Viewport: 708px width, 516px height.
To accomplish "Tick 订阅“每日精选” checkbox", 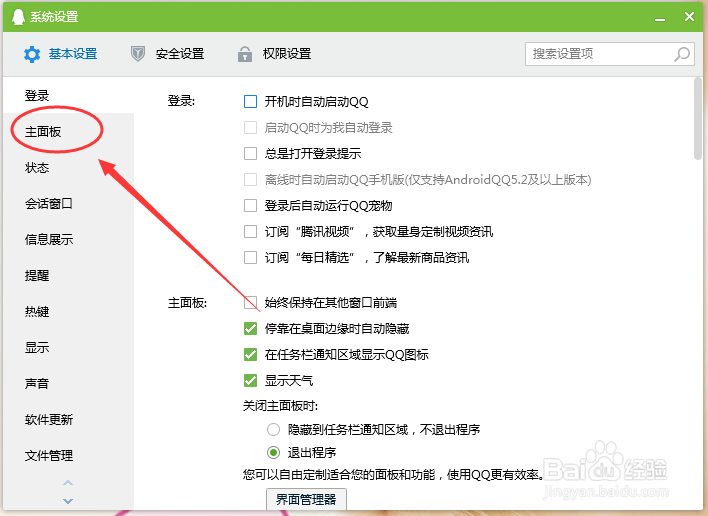I will [x=251, y=258].
